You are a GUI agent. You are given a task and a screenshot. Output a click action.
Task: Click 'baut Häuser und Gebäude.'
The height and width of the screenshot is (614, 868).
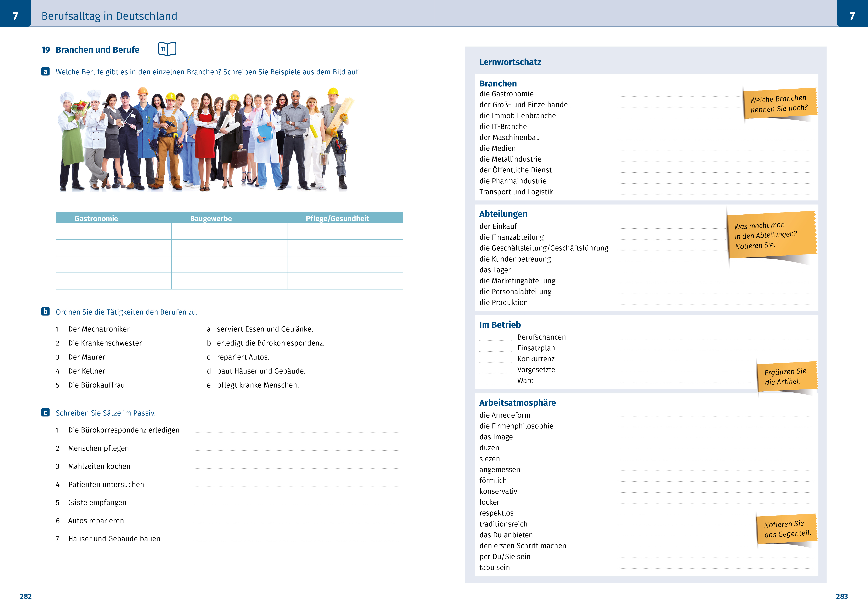point(261,371)
